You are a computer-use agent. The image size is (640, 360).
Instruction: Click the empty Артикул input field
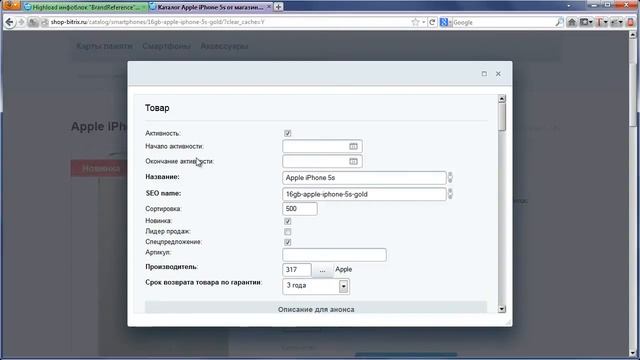(334, 255)
